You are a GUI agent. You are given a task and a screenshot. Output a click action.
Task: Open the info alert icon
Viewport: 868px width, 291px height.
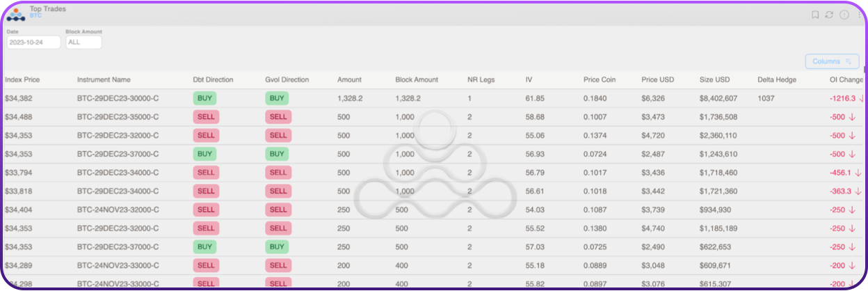(844, 15)
